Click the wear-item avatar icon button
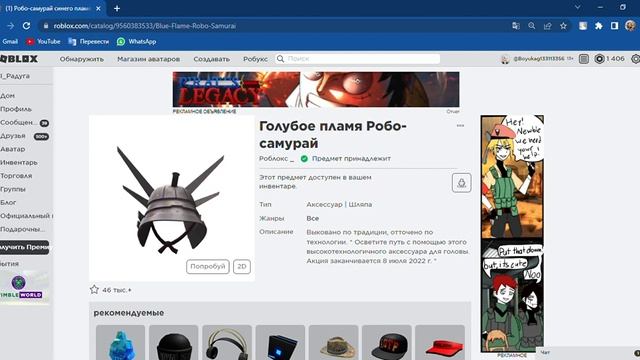 pyautogui.click(x=461, y=182)
